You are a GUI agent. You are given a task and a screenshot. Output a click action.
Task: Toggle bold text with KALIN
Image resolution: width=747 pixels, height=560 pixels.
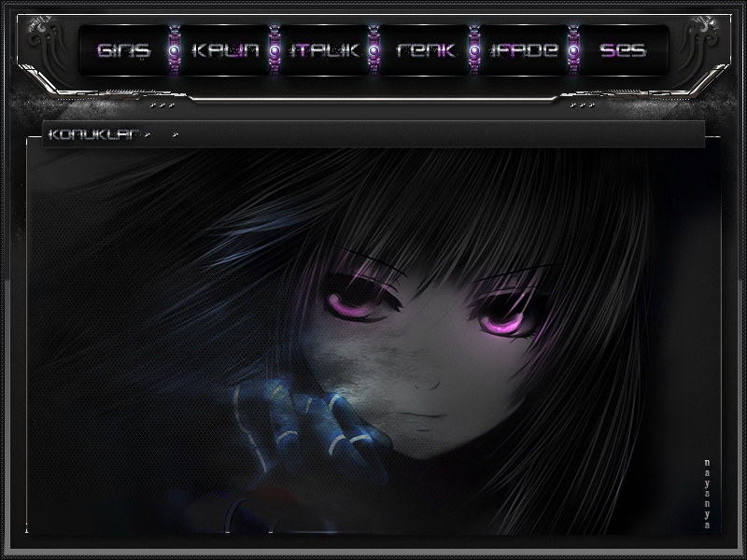click(224, 49)
